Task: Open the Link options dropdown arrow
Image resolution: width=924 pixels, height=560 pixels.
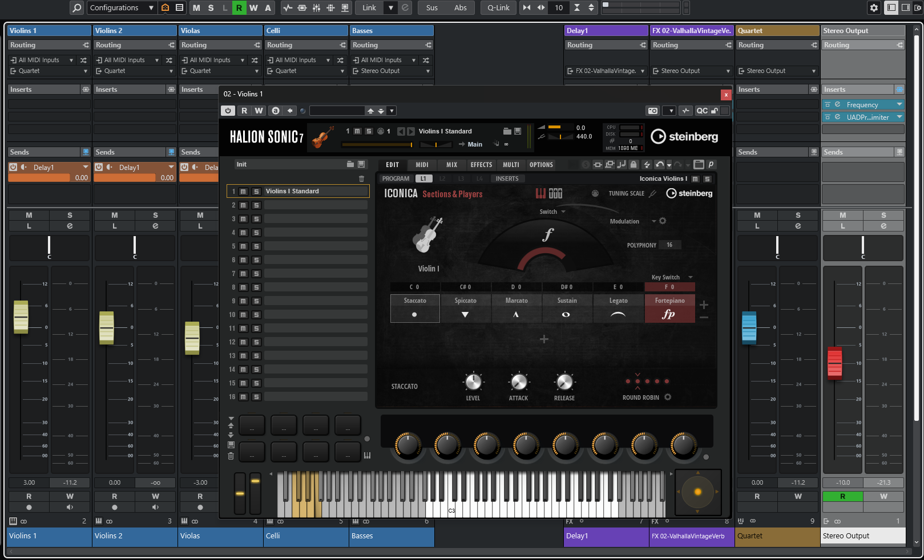Action: pyautogui.click(x=391, y=7)
